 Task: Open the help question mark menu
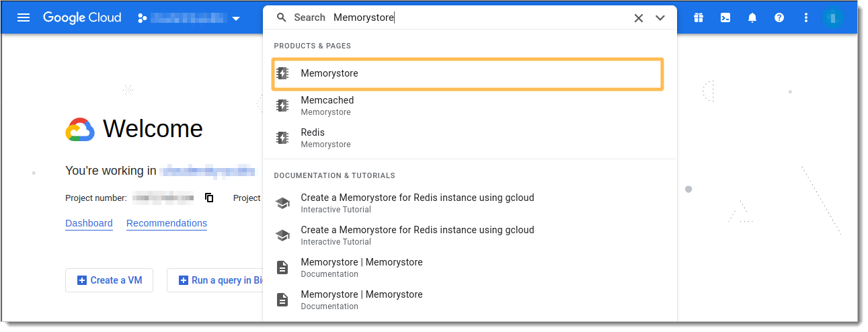point(779,18)
